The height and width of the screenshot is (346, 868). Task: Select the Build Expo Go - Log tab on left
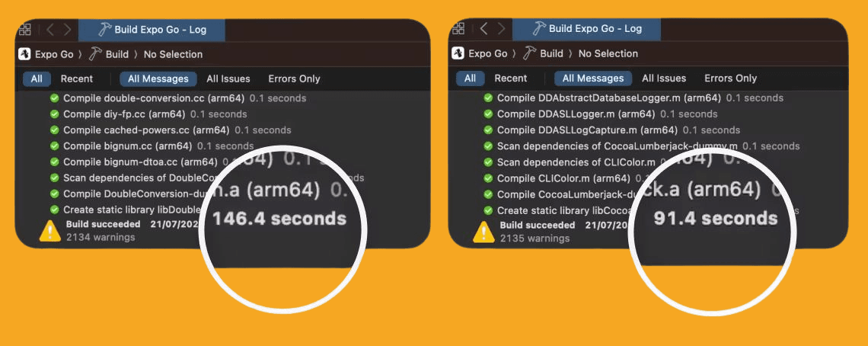click(161, 30)
